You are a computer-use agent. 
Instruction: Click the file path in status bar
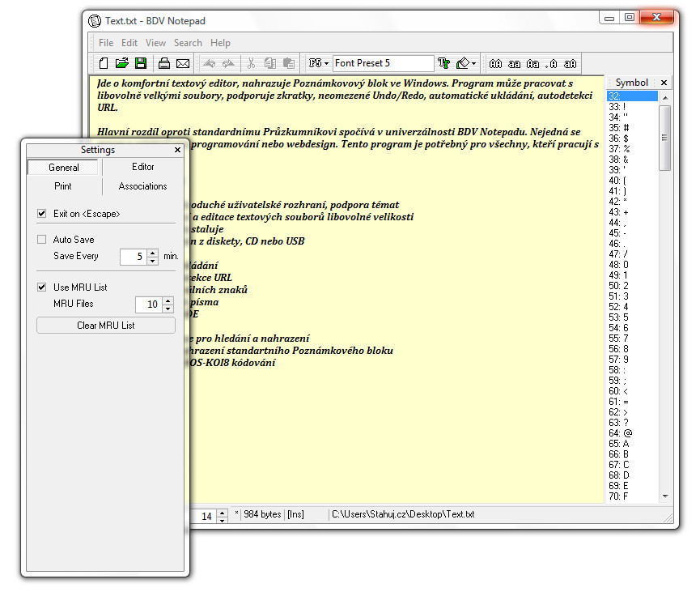click(403, 514)
